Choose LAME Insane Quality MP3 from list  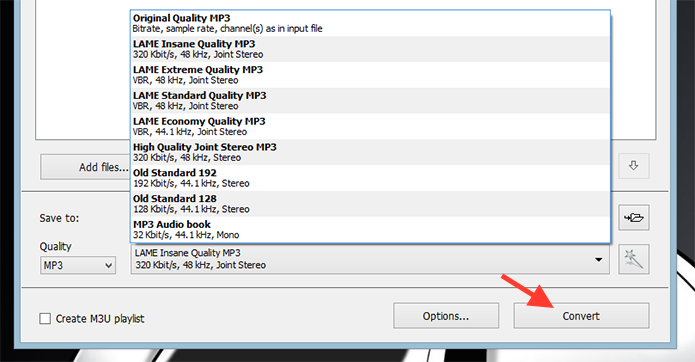click(370, 49)
